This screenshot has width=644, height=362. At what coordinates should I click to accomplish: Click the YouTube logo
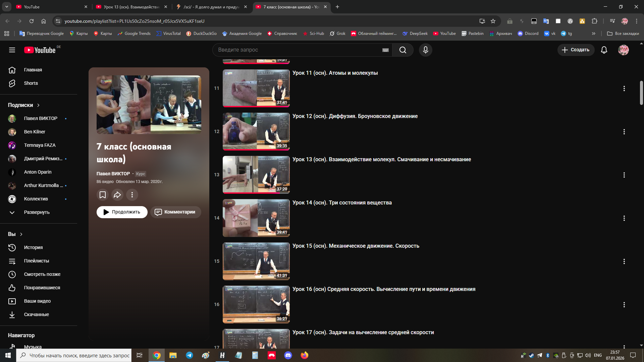pos(40,50)
